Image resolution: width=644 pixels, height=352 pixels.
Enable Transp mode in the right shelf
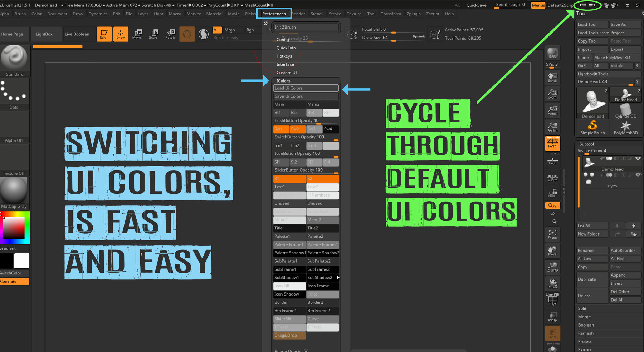(x=552, y=316)
